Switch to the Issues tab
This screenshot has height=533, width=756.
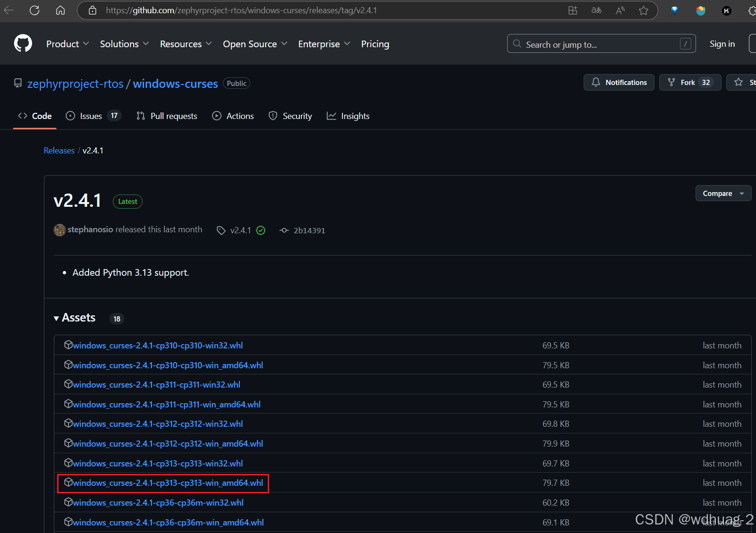(x=93, y=116)
